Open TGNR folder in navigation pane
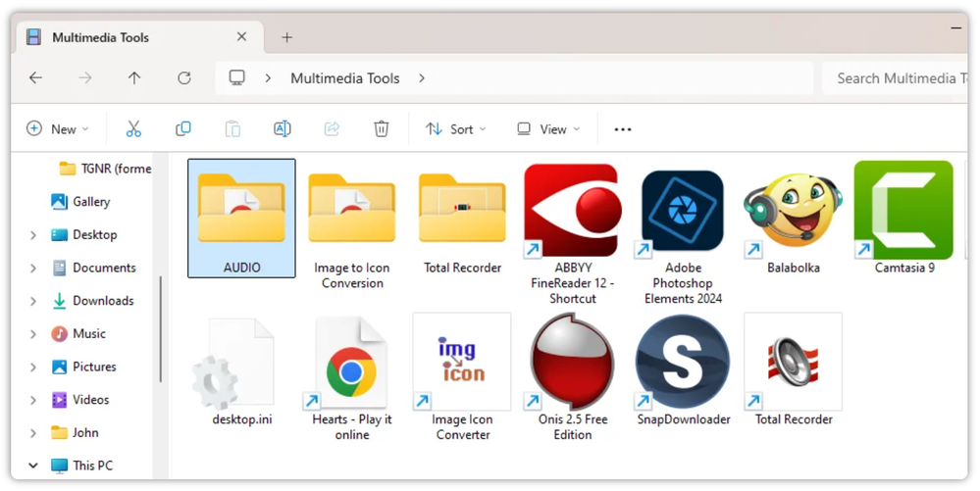The width and height of the screenshot is (980, 491). click(x=105, y=169)
